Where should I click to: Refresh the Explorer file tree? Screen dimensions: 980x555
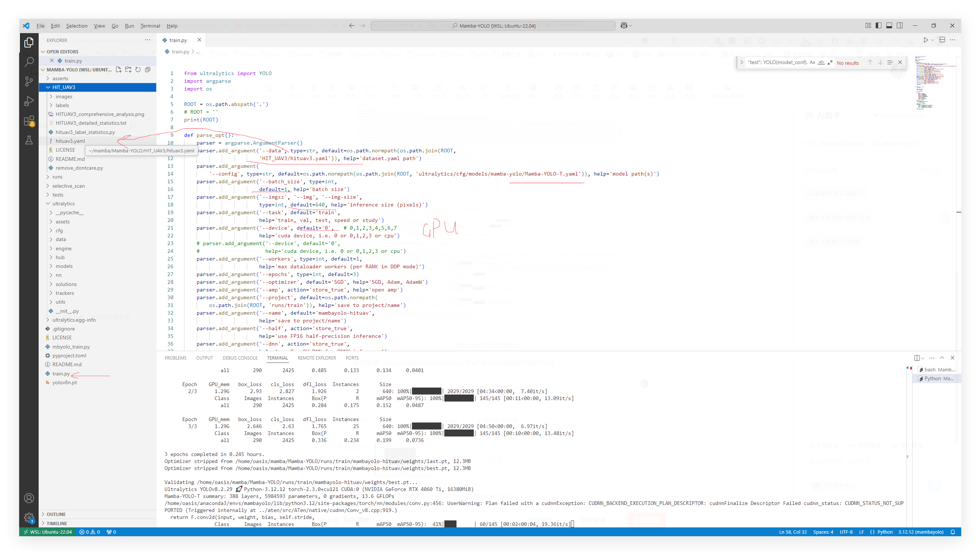(138, 69)
